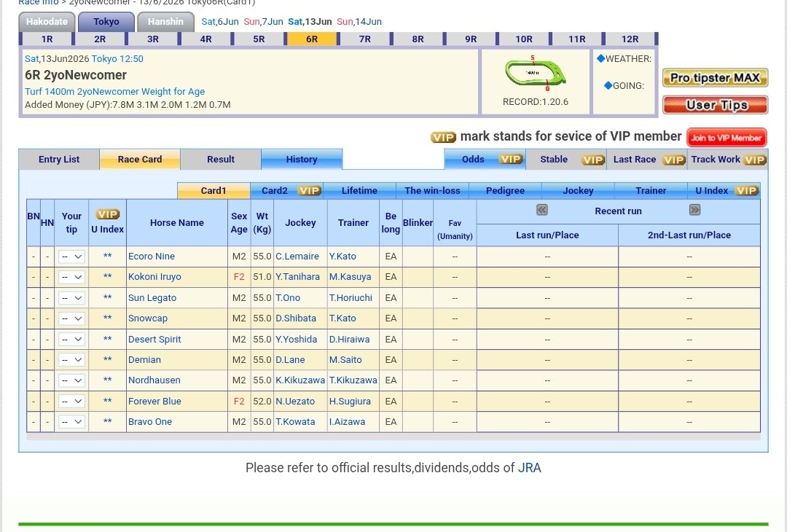Open trainer I.Aizawa's profile
787x532 pixels.
pyautogui.click(x=348, y=422)
